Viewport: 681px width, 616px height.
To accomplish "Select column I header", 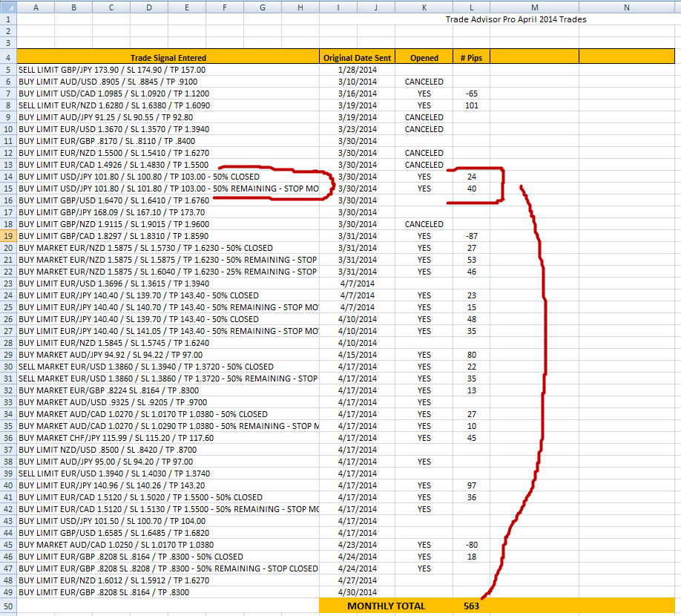I will pyautogui.click(x=338, y=7).
